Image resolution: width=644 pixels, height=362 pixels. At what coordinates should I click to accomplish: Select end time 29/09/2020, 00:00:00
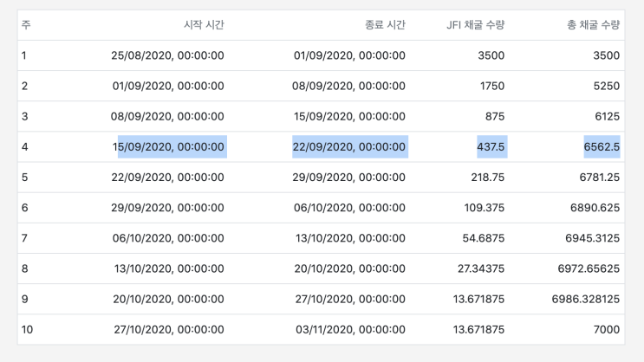point(348,177)
